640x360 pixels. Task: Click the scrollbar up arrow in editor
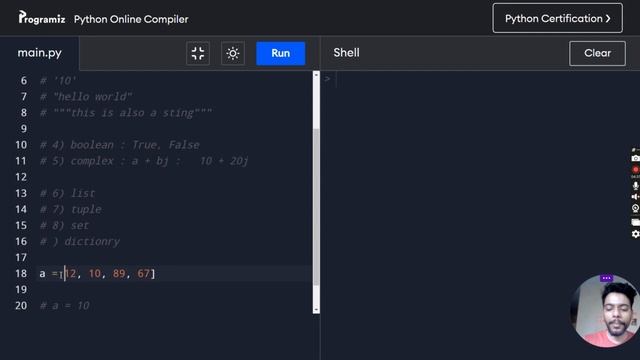[x=316, y=75]
